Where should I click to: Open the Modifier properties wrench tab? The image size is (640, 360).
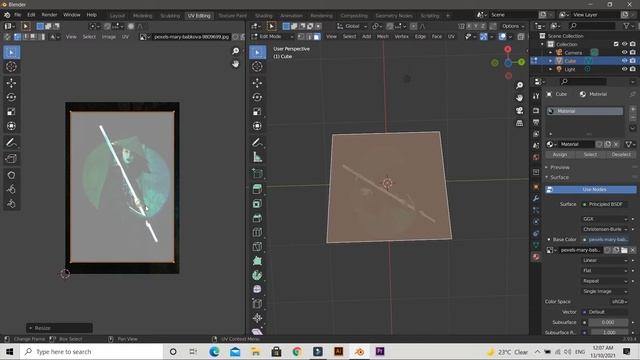click(x=536, y=198)
